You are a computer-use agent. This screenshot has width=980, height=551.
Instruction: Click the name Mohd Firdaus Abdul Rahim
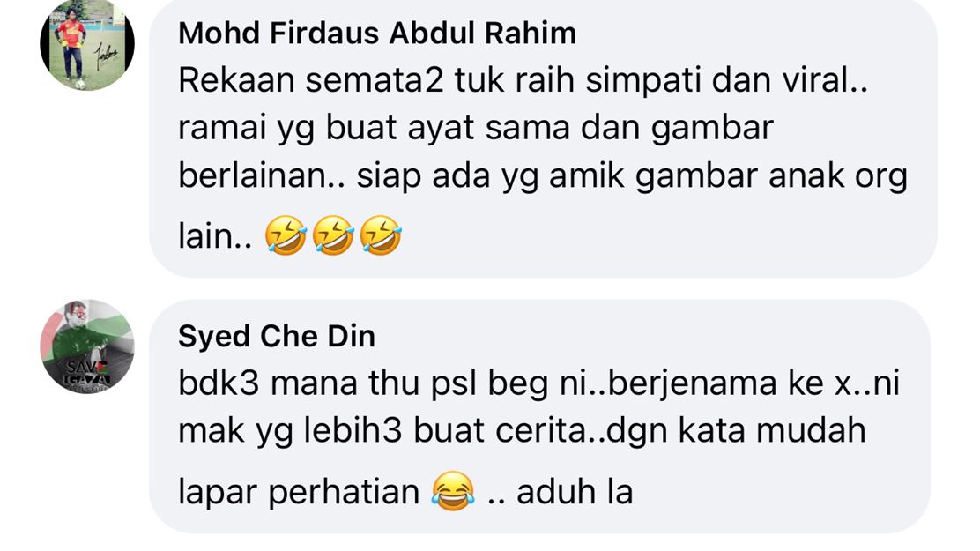tap(377, 34)
